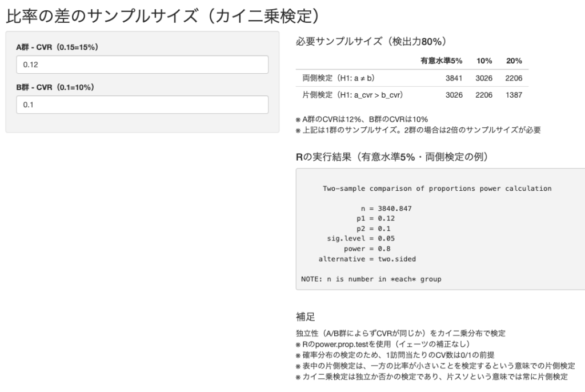Click the 3841 value in the table

tap(454, 78)
